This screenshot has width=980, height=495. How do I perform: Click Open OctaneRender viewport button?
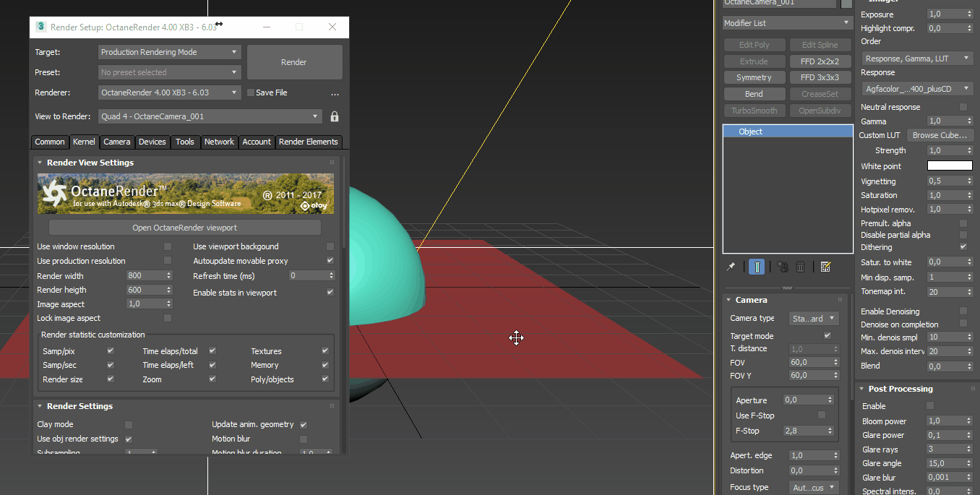pyautogui.click(x=184, y=228)
